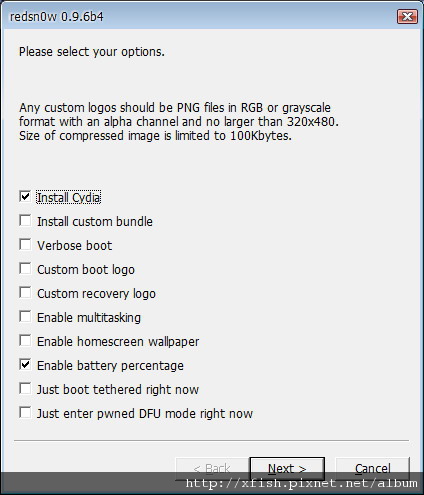Viewport: 424px width, 495px height.
Task: Click the Enable multitasking label text
Action: pyautogui.click(x=89, y=318)
